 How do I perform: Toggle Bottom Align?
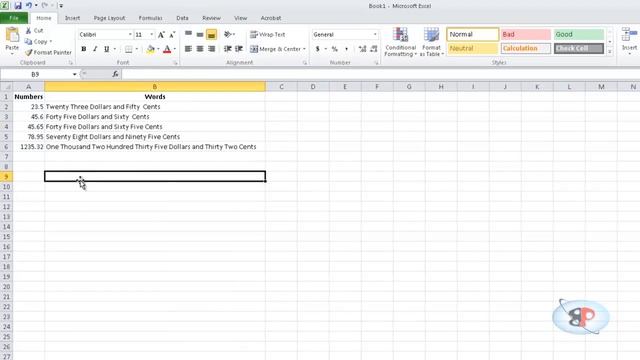[x=211, y=35]
